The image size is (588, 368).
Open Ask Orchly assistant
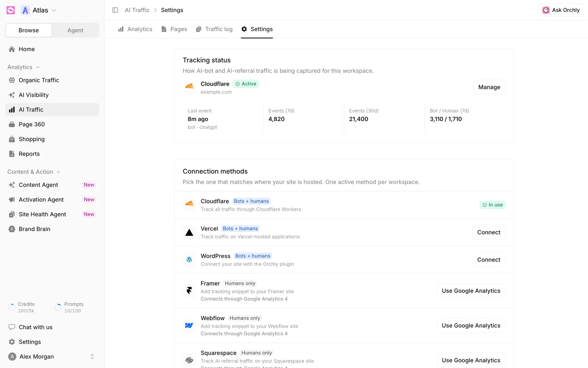[561, 10]
